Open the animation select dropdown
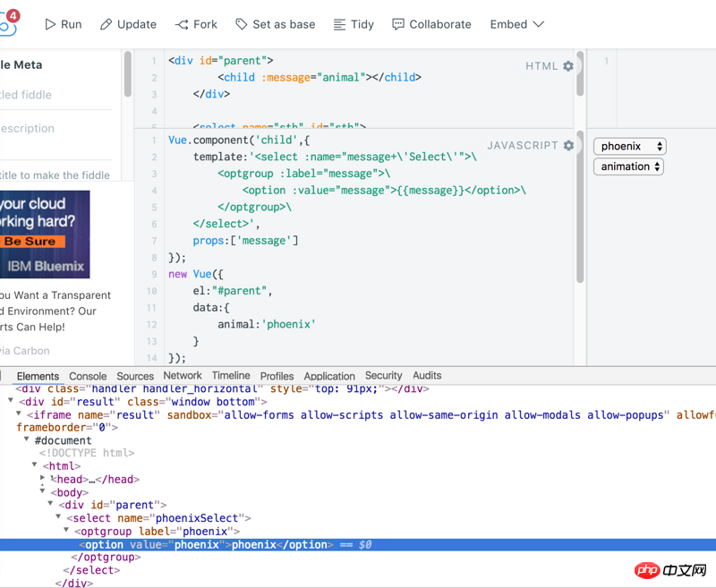This screenshot has width=716, height=588. point(628,166)
